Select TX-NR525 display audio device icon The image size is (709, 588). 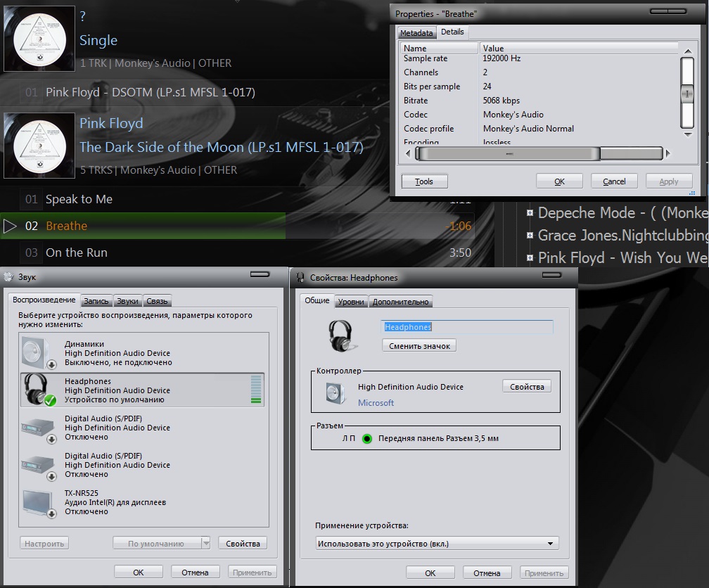[37, 503]
